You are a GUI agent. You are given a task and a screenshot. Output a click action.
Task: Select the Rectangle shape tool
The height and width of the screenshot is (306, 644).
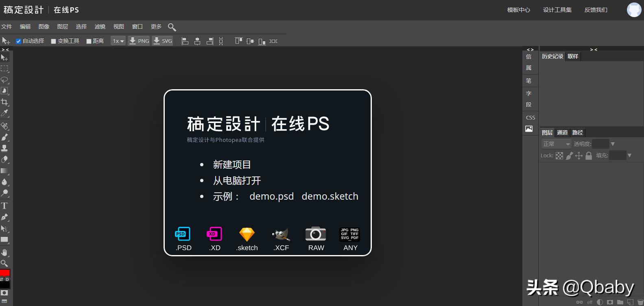click(x=4, y=240)
